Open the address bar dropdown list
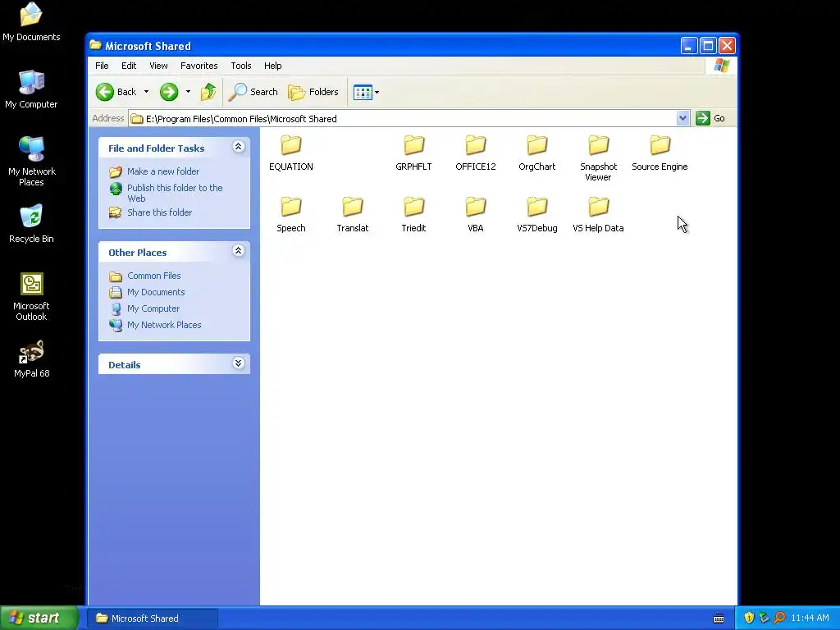The image size is (840, 630). point(682,118)
